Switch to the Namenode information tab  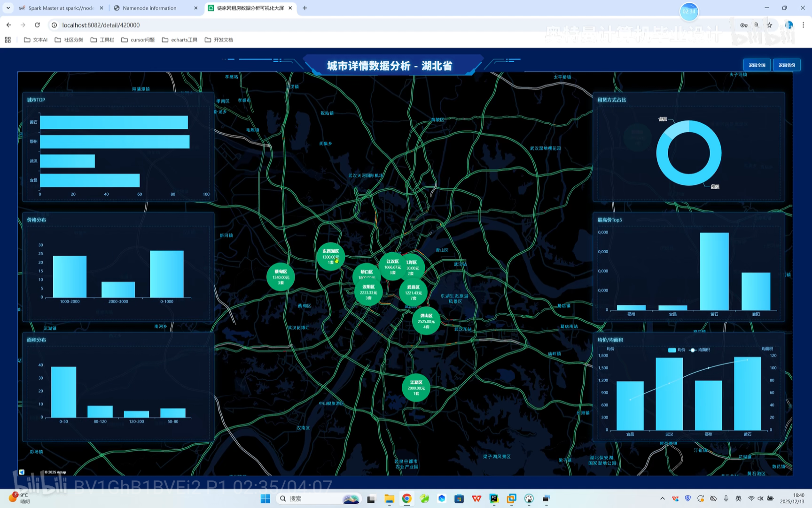point(156,8)
